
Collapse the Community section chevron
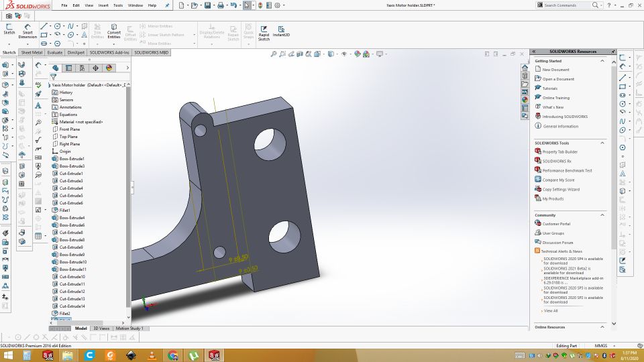click(x=602, y=215)
